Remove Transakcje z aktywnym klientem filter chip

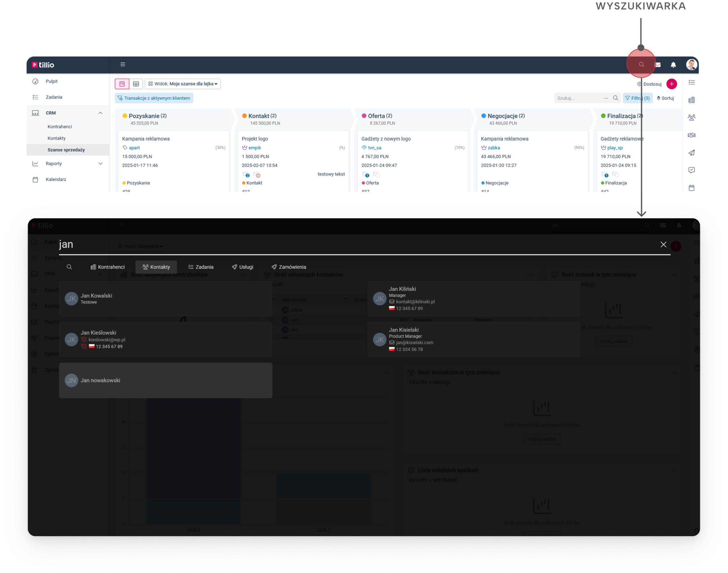[x=154, y=98]
